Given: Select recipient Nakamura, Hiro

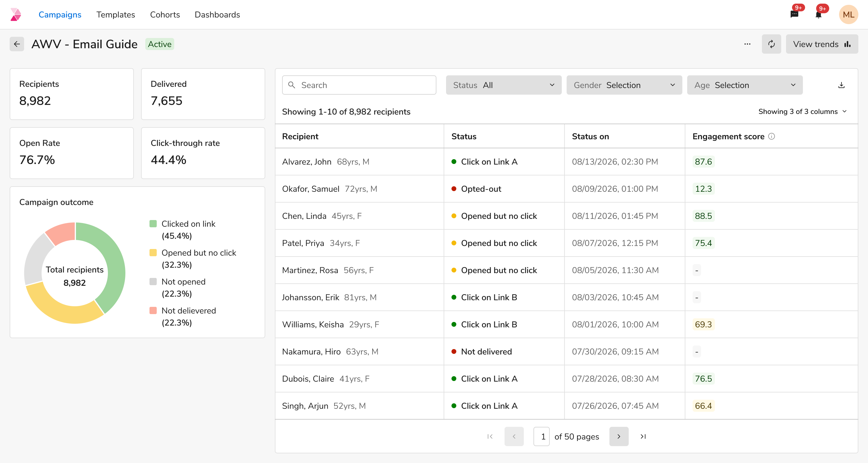Looking at the screenshot, I should coord(311,351).
